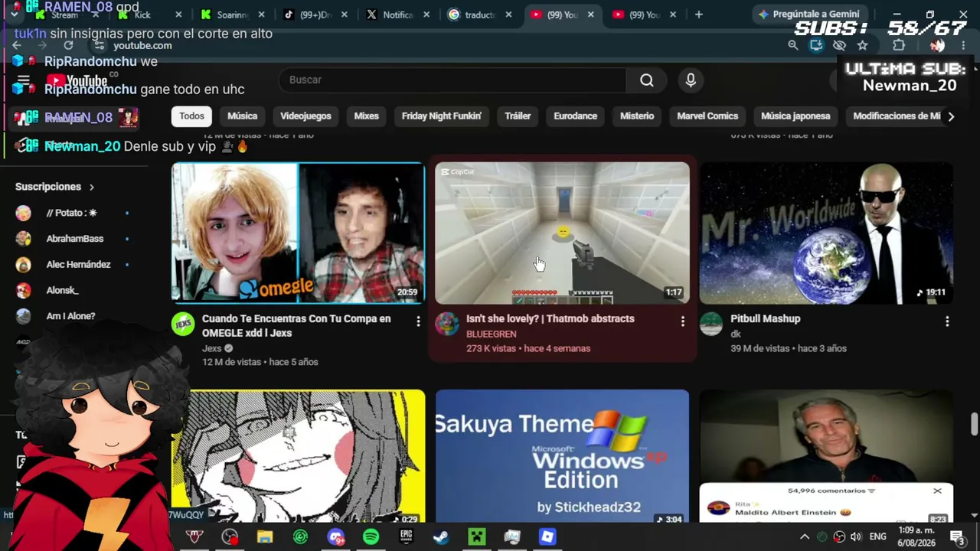Image resolution: width=980 pixels, height=551 pixels.
Task: Play the Omegle video thumbnail by Jexs
Action: 298,233
